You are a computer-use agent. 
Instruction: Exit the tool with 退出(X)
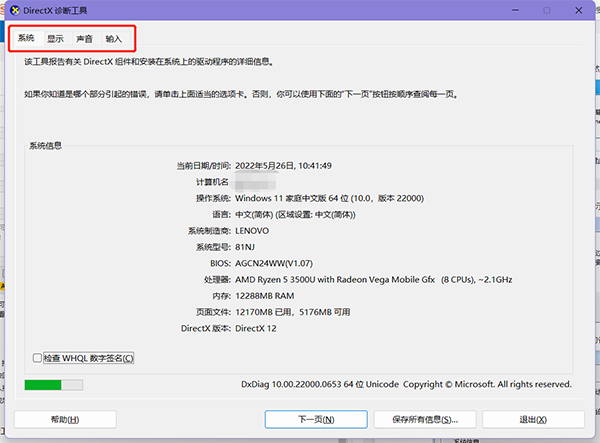pyautogui.click(x=533, y=420)
